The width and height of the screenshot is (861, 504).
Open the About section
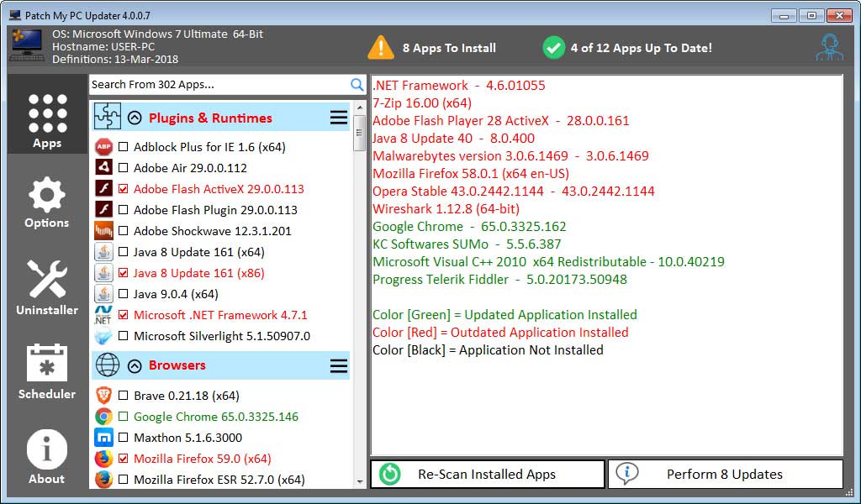point(47,456)
